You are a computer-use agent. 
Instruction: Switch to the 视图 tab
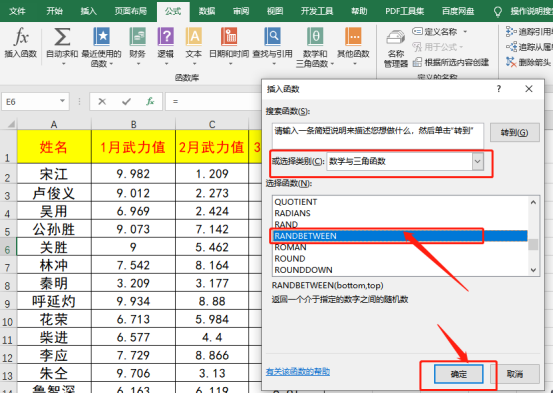click(275, 11)
